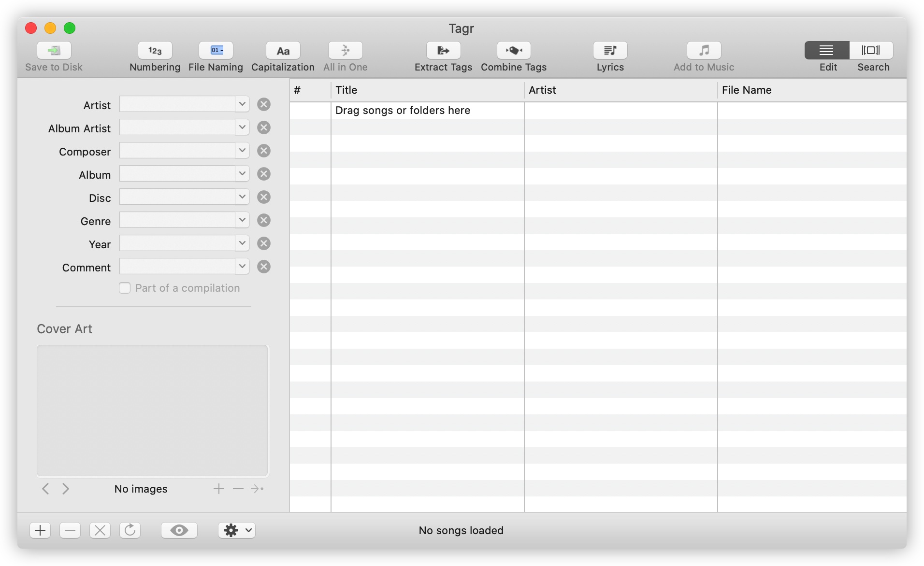This screenshot has height=566, width=924.
Task: Enable Part of a compilation
Action: (x=125, y=287)
